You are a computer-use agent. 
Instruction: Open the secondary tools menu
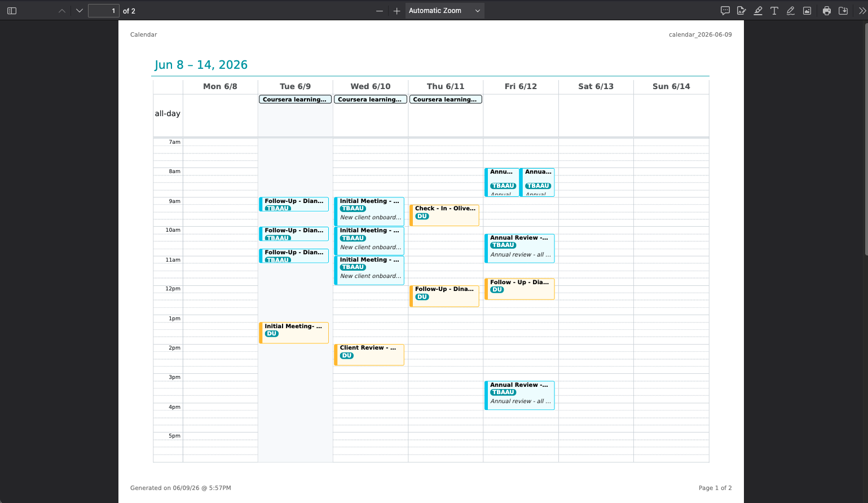tap(862, 11)
